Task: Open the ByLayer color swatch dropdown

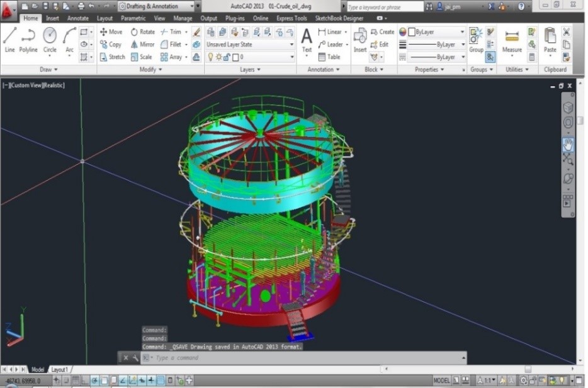Action: click(434, 31)
